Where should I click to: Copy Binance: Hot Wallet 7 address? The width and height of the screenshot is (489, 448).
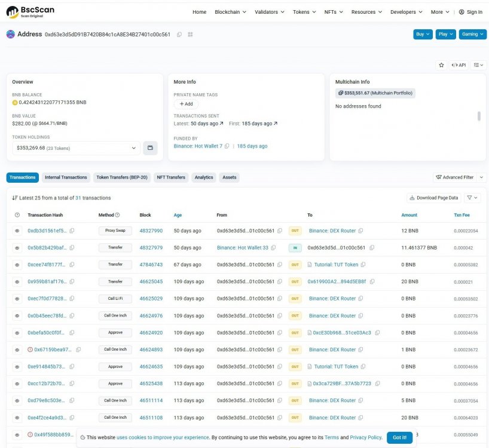tap(227, 146)
